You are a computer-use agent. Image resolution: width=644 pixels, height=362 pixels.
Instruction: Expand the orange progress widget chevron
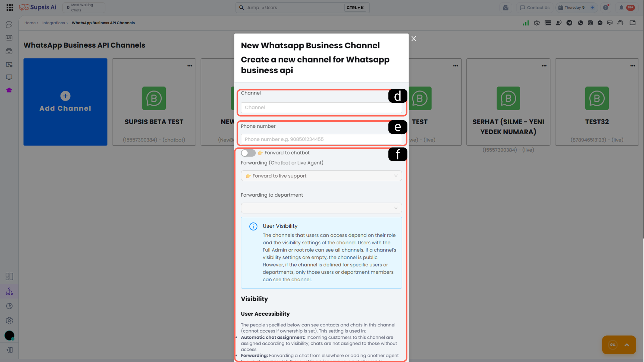pos(627,345)
